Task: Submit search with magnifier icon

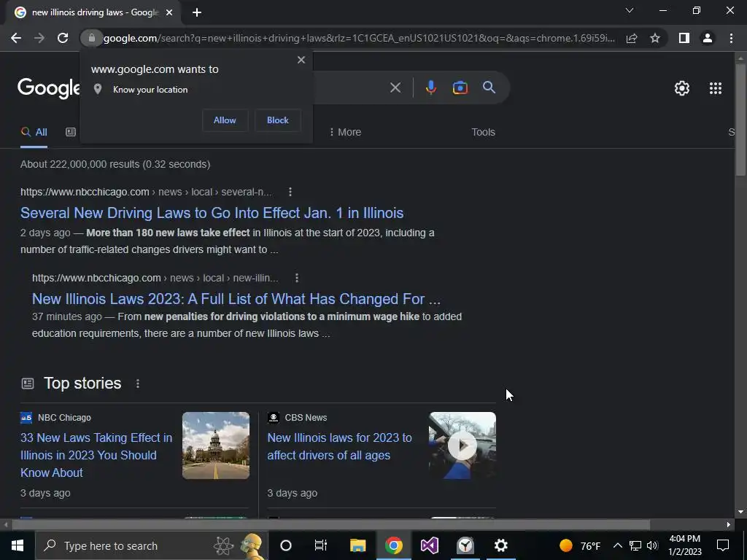Action: click(x=489, y=87)
